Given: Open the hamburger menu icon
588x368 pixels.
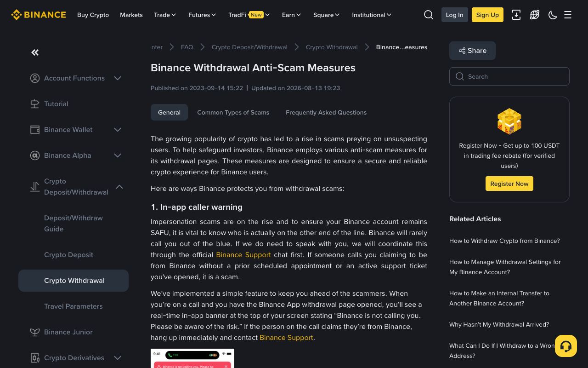Looking at the screenshot, I should point(568,15).
